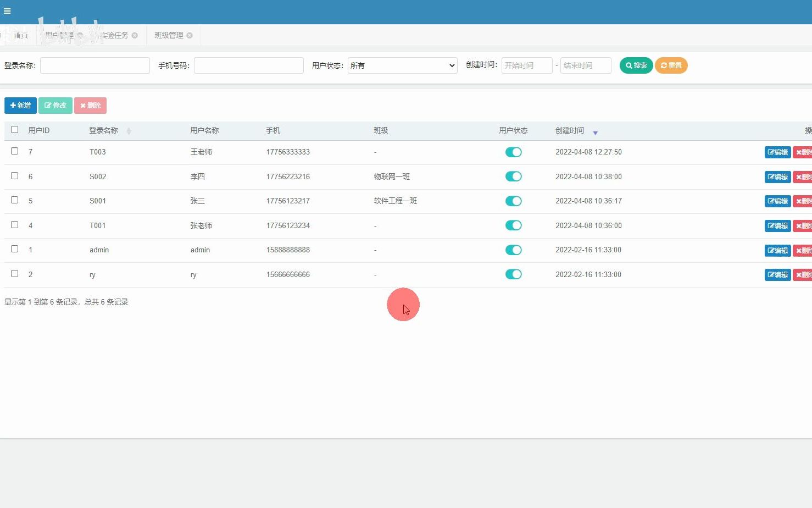Click red 删除 for row T003
Viewport: 812px width, 508px height.
pyautogui.click(x=803, y=152)
